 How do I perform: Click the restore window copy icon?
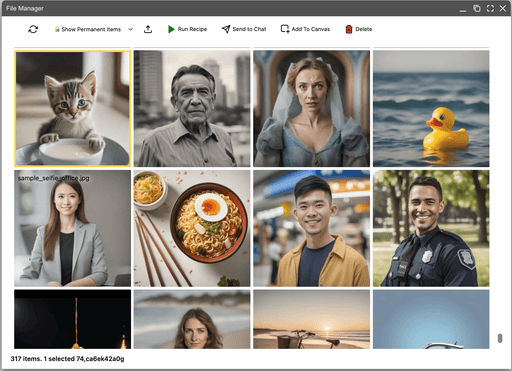click(x=477, y=8)
